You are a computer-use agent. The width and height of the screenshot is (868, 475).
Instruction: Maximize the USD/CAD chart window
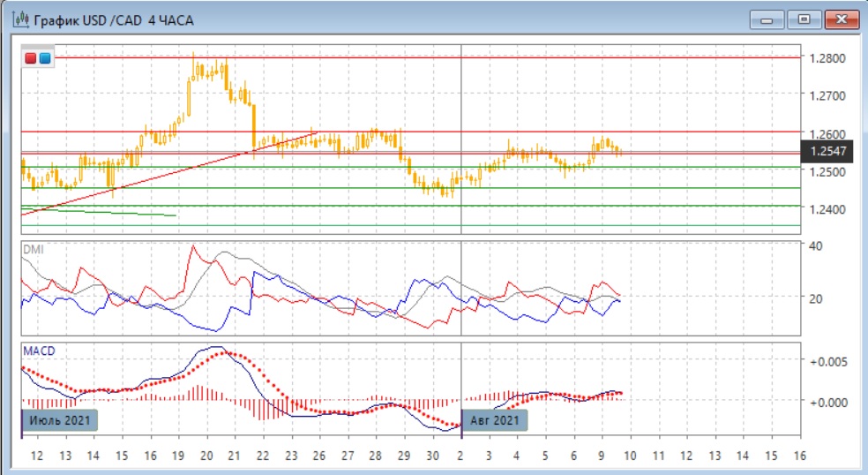click(x=804, y=19)
